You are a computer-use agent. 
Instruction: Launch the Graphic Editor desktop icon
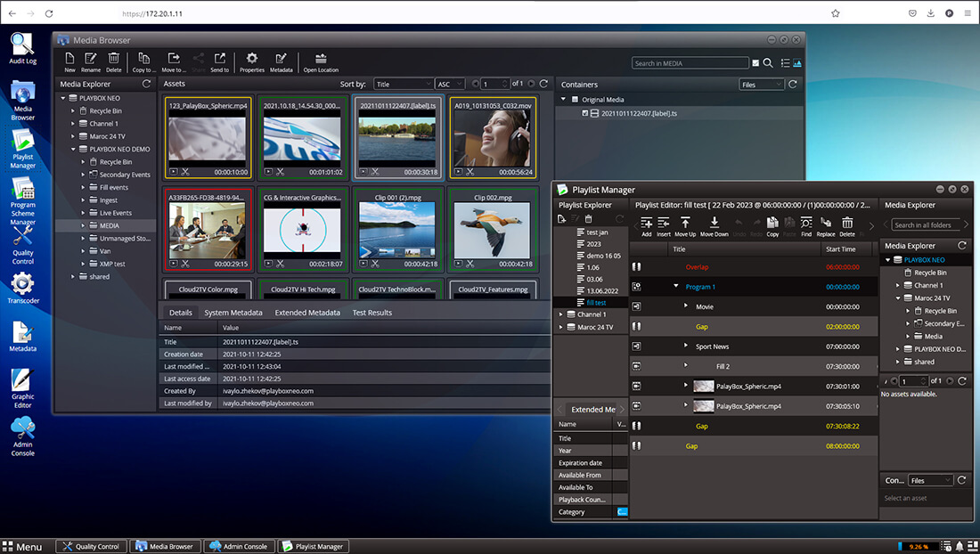[x=22, y=387]
